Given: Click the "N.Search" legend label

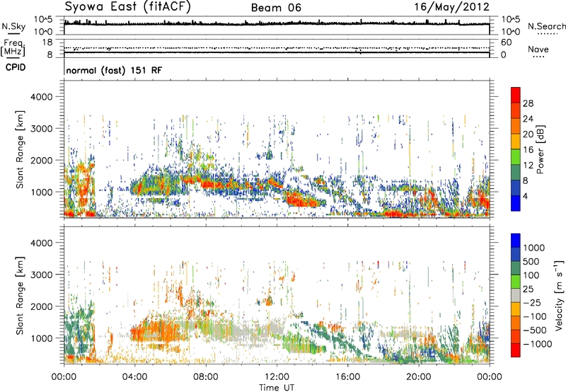Looking at the screenshot, I should (x=546, y=26).
